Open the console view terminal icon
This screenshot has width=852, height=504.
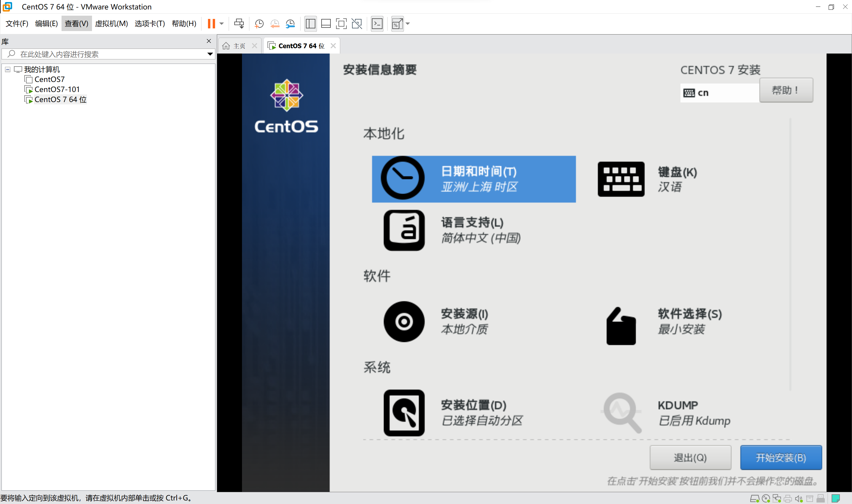coord(377,23)
